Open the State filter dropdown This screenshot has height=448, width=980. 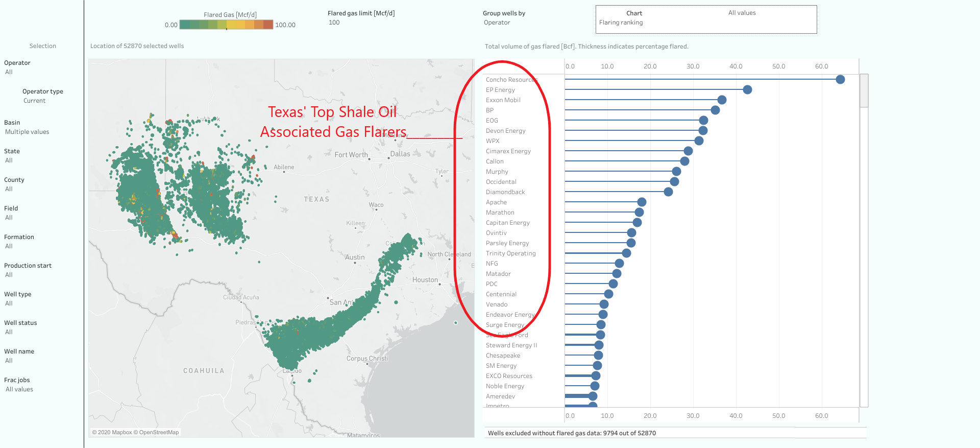point(9,160)
